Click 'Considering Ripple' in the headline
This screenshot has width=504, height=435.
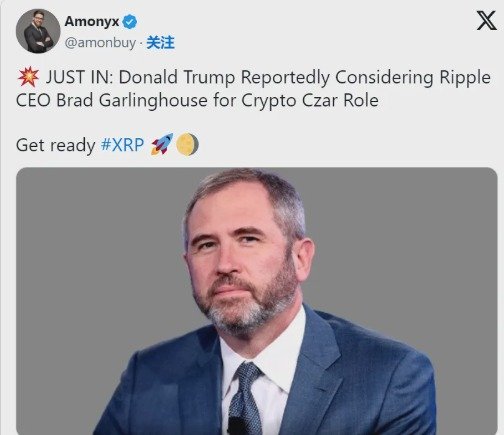click(x=413, y=78)
